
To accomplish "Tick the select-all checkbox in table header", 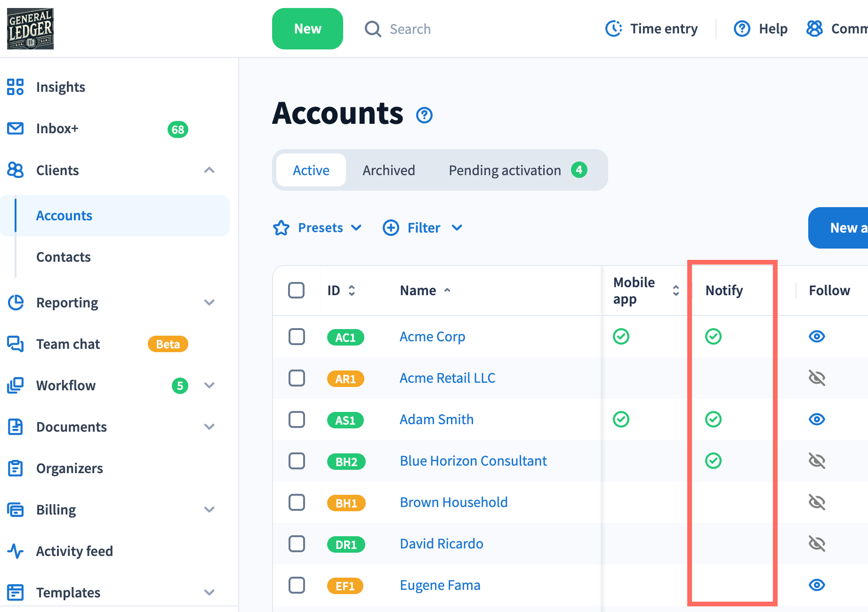I will [297, 290].
